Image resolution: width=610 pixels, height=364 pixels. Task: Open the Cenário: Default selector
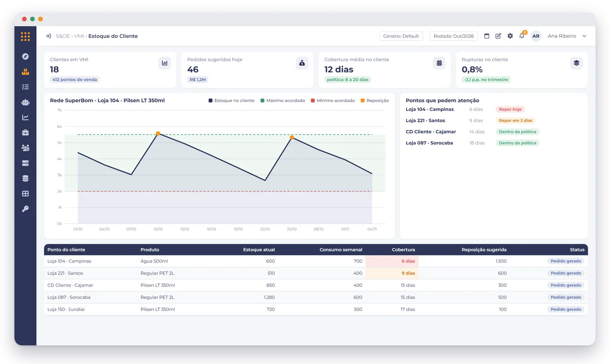point(401,36)
